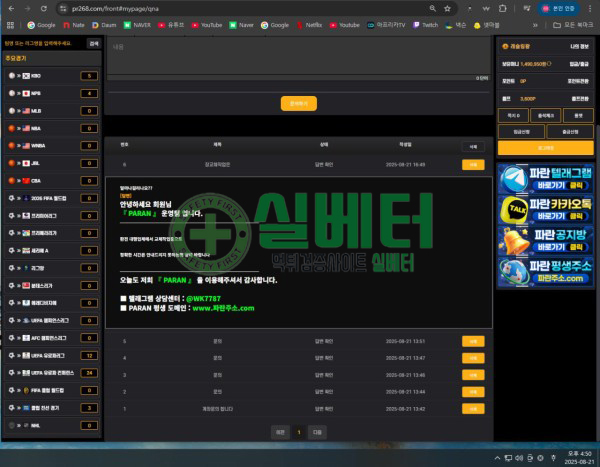Submit the inquiry with the orange button
Image resolution: width=600 pixels, height=467 pixels.
point(299,104)
